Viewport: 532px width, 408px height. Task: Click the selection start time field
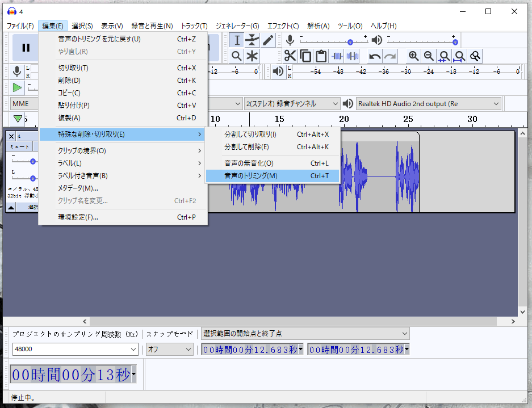coord(249,350)
